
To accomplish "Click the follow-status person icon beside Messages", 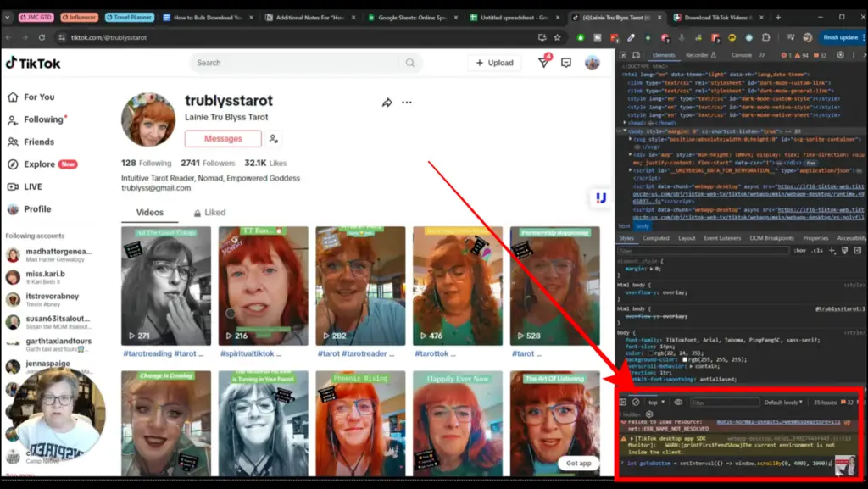I will coord(274,139).
